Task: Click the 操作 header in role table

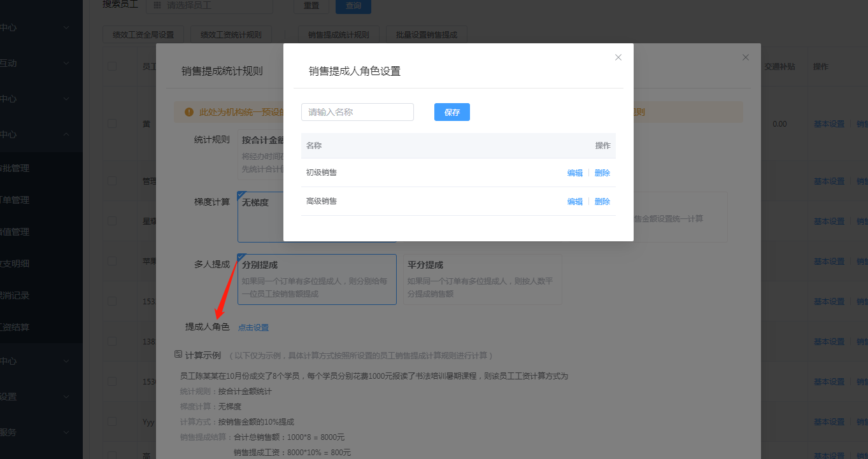Action: click(602, 146)
